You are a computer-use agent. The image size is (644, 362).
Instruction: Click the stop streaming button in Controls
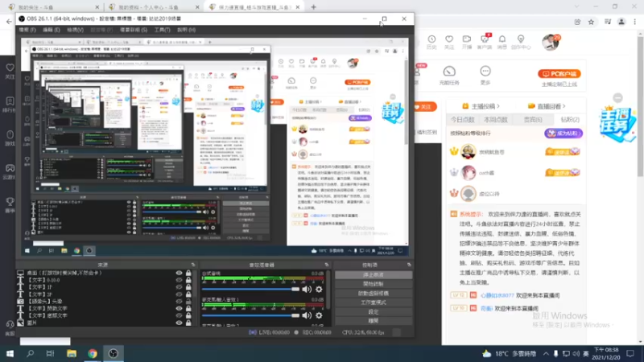tap(374, 274)
